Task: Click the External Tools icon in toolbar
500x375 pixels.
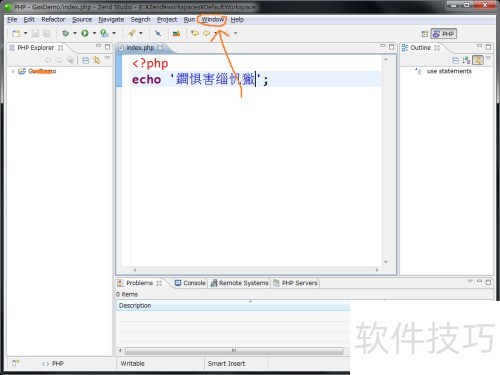Action: click(132, 33)
